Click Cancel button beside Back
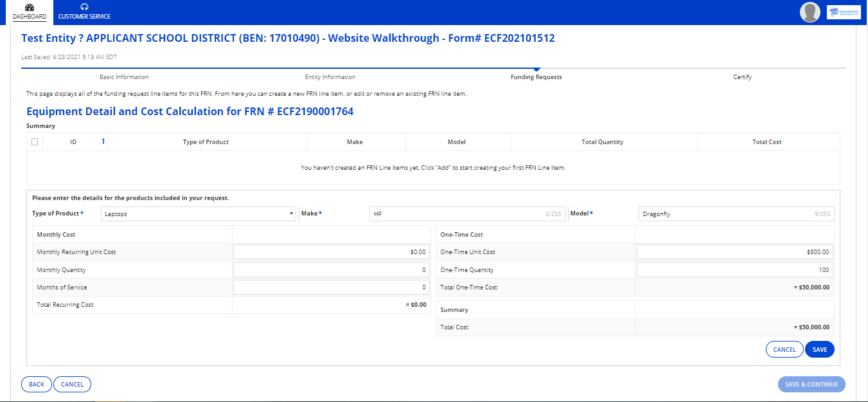 pos(72,384)
